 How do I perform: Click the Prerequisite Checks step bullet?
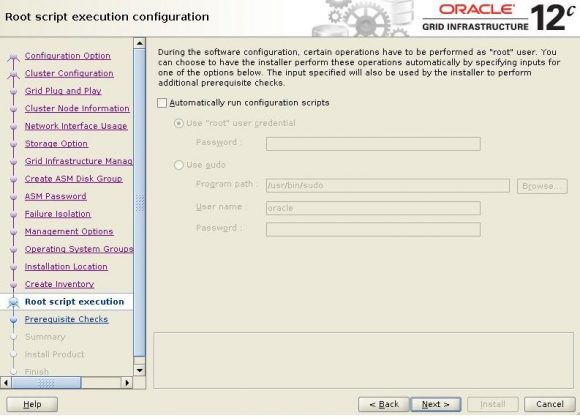click(x=14, y=320)
